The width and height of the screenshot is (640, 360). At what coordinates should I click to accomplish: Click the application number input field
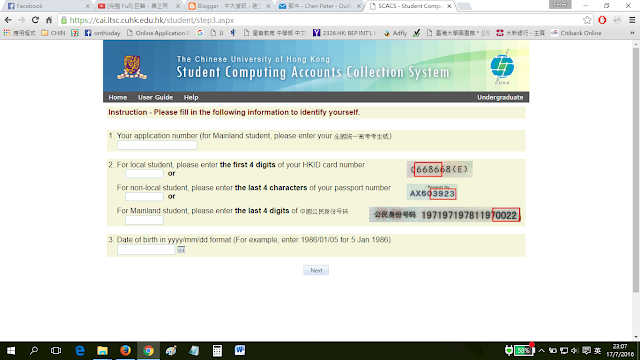tap(157, 145)
